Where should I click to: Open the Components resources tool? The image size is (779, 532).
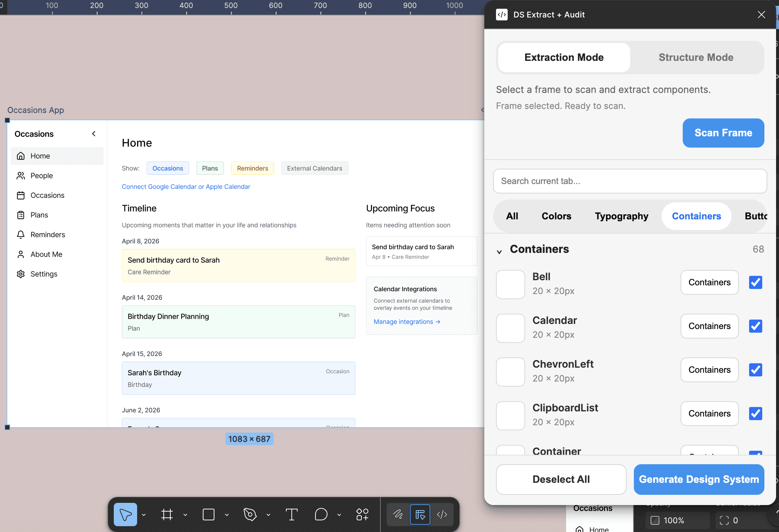click(x=362, y=515)
